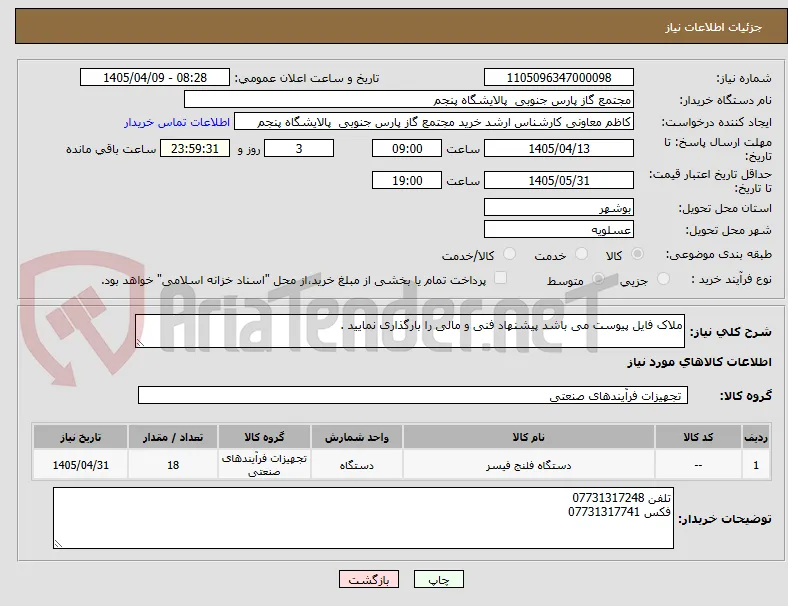
Task: Click the توضیحات خریدار text area
Action: (363, 518)
